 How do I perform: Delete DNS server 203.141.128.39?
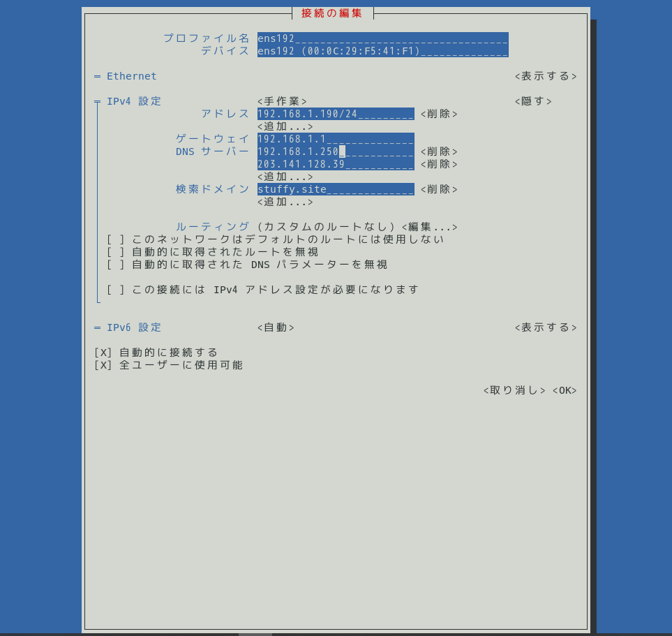click(439, 164)
